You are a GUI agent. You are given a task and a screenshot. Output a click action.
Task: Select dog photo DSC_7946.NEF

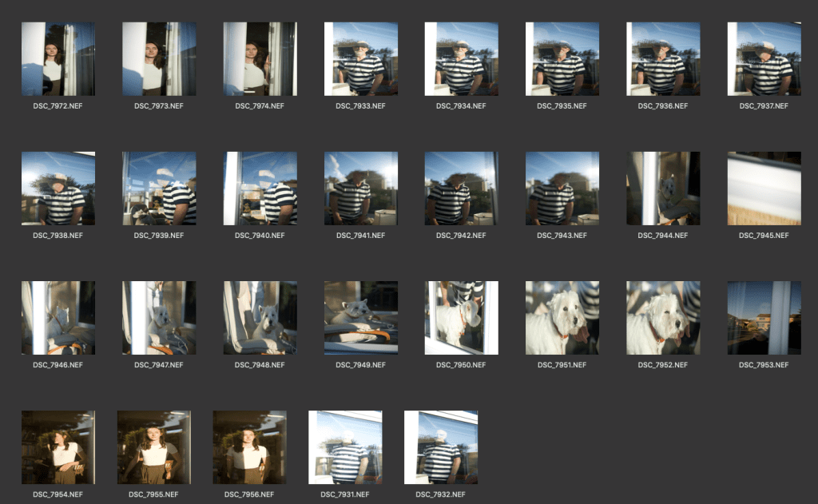pos(58,318)
